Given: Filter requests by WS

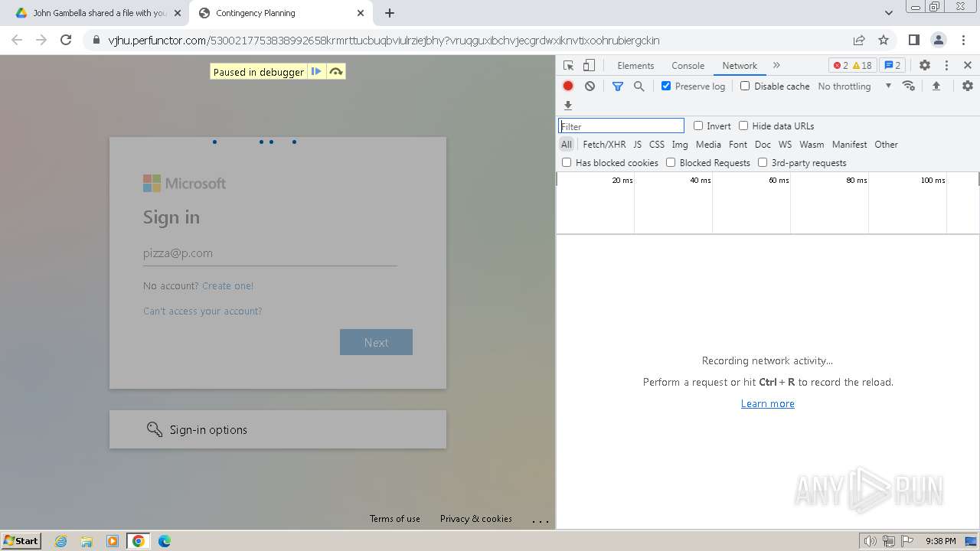Looking at the screenshot, I should click(785, 145).
